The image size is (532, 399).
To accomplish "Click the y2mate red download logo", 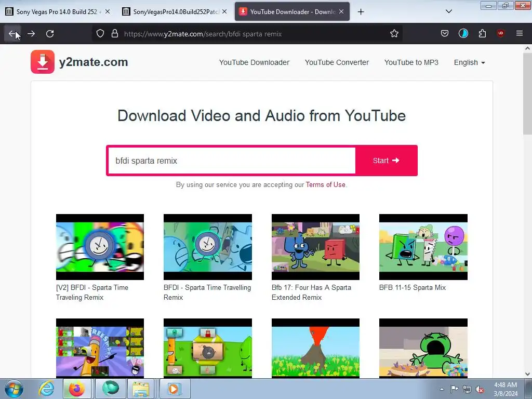I will coord(43,62).
